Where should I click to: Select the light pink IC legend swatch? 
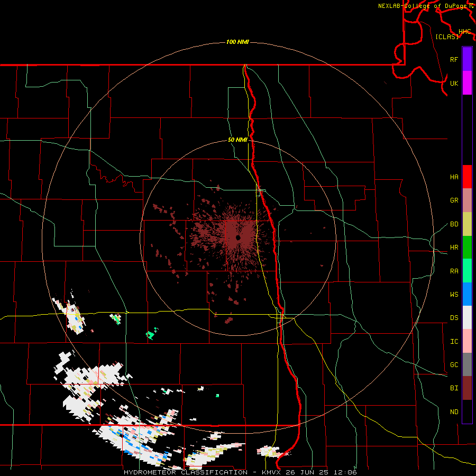467,341
